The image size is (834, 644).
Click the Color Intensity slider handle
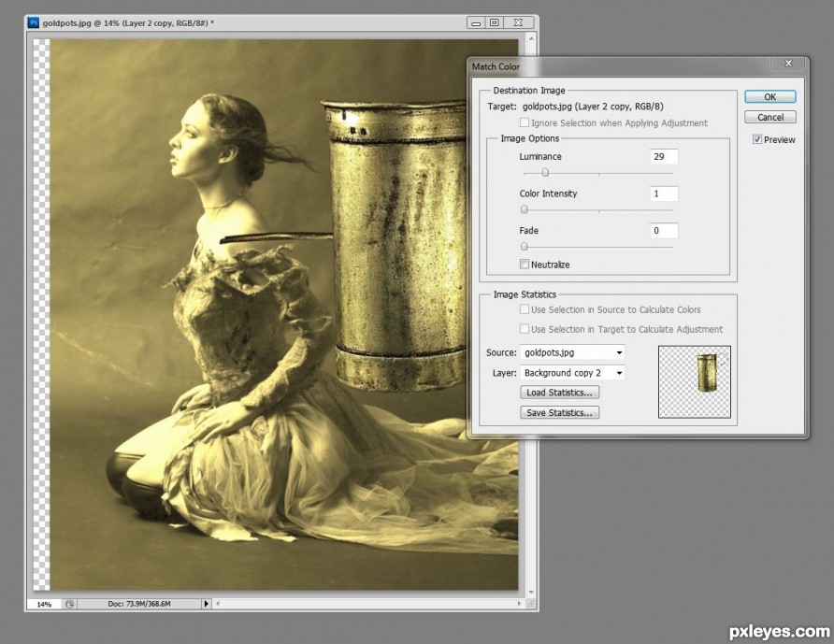[x=524, y=209]
